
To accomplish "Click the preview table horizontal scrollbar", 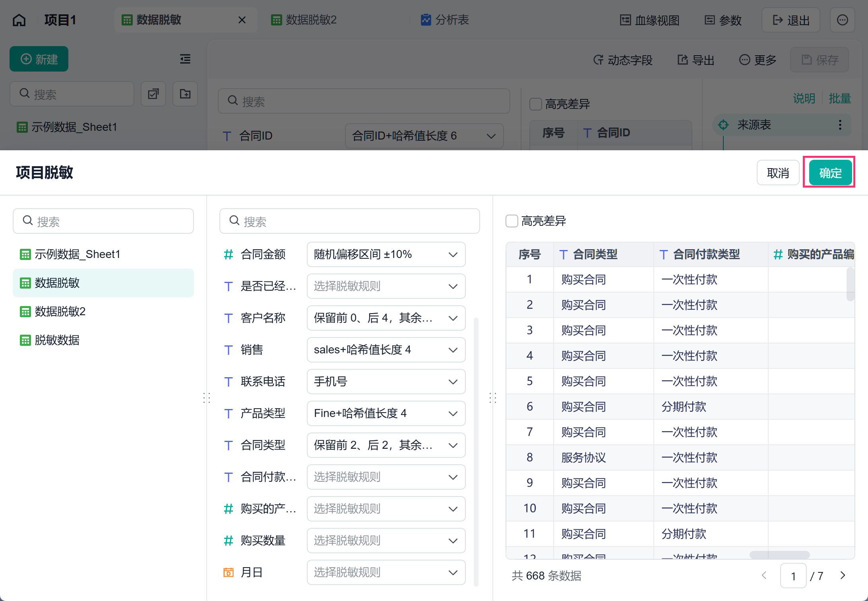I will pyautogui.click(x=779, y=554).
